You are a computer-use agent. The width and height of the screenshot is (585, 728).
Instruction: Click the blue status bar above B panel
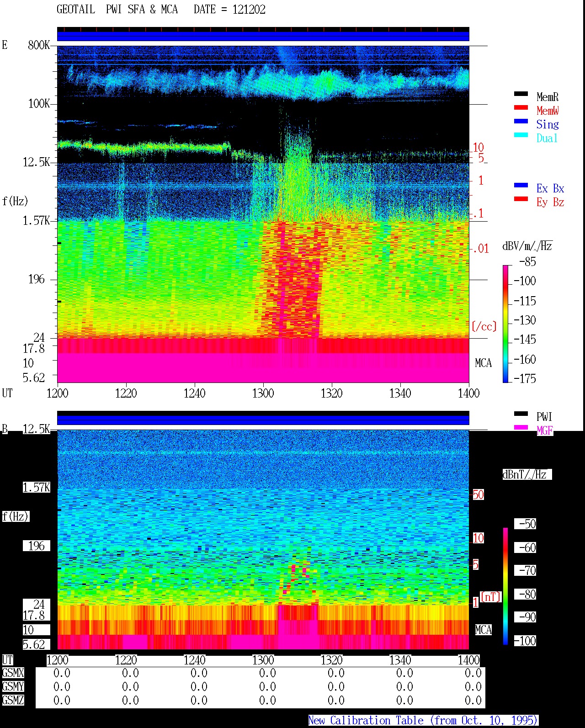pos(263,420)
